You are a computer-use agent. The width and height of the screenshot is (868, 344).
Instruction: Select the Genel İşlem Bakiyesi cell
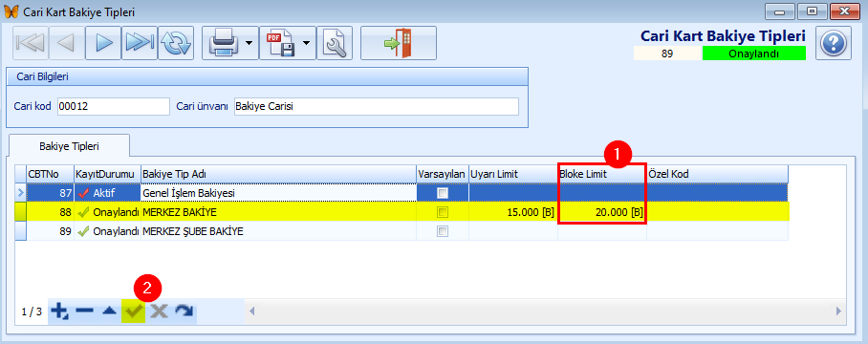coord(278,193)
